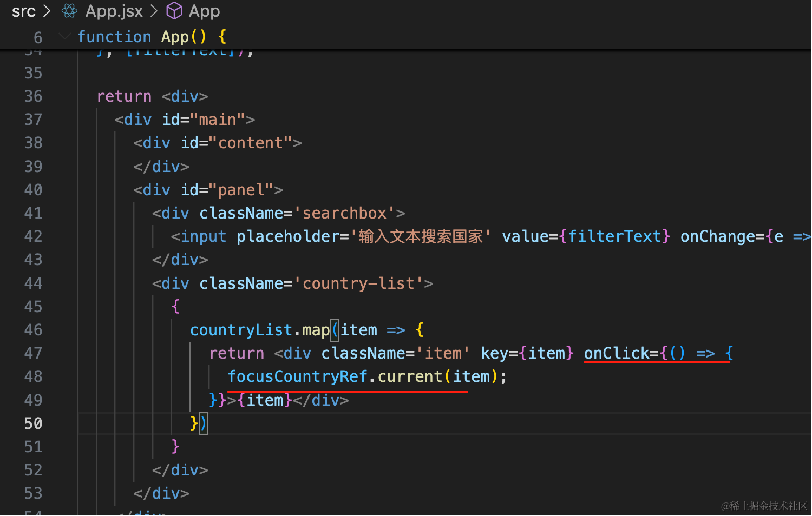The width and height of the screenshot is (812, 516).
Task: Click the React file icon in breadcrumb
Action: pyautogui.click(x=70, y=11)
